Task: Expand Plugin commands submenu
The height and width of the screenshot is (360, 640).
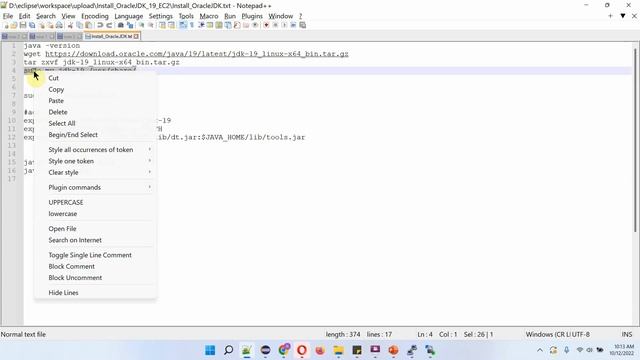Action: (95, 187)
